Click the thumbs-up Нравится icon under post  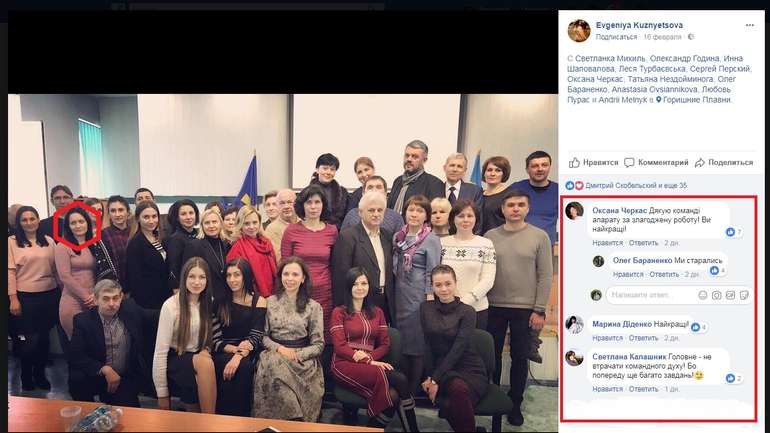coord(574,162)
